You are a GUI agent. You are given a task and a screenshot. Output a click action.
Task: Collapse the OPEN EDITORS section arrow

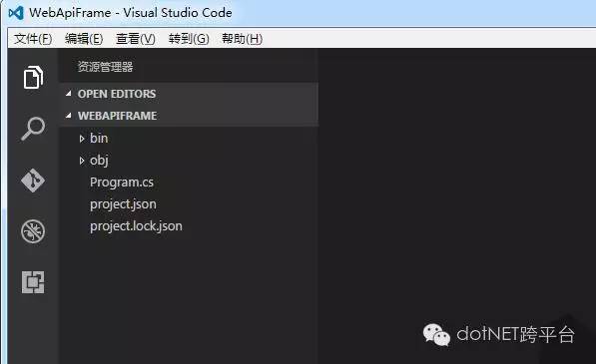(69, 94)
